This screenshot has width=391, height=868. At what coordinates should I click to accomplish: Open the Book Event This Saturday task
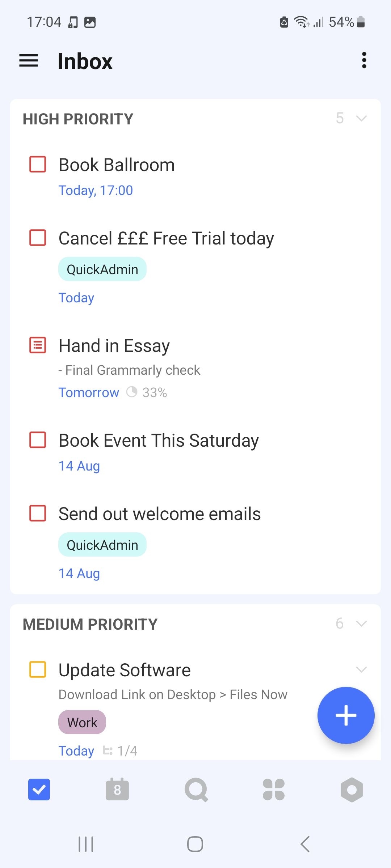pyautogui.click(x=159, y=441)
